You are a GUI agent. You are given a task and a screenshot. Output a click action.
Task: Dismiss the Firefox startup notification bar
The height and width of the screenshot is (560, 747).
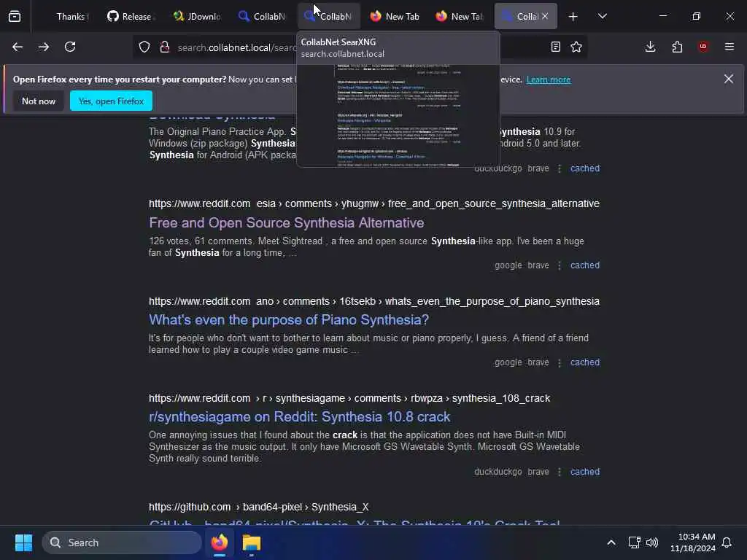pos(729,79)
